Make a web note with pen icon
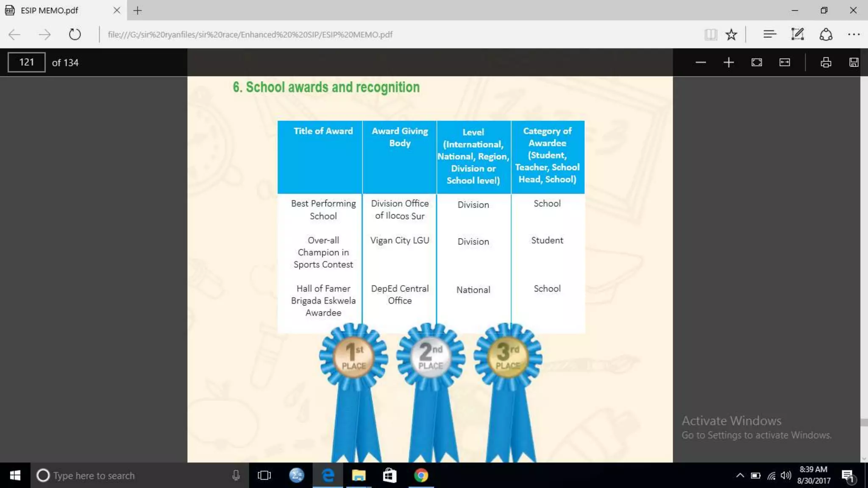 click(797, 34)
